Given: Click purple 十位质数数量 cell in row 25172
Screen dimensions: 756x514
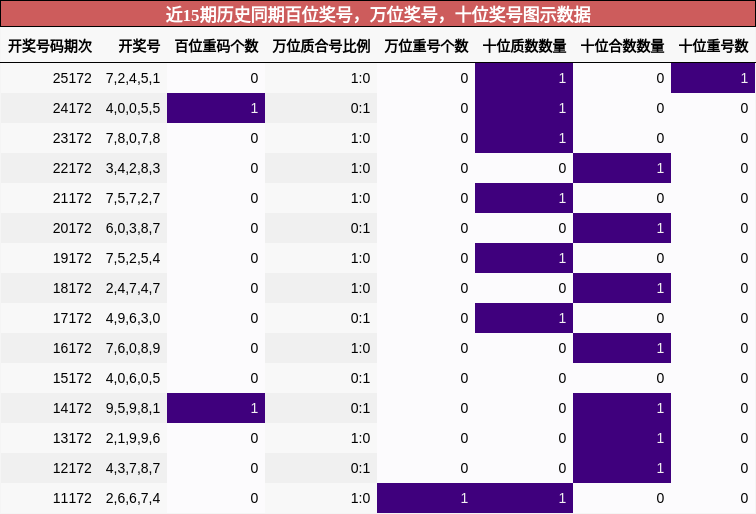Looking at the screenshot, I should [524, 78].
